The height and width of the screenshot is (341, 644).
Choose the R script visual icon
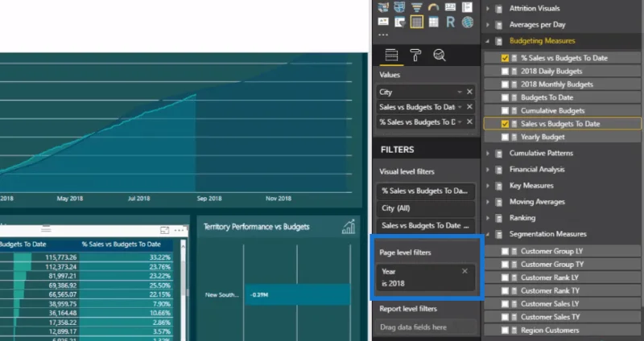click(450, 23)
